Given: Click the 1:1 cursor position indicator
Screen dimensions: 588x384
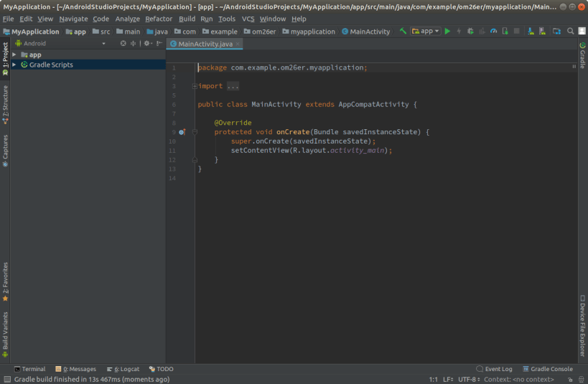Looking at the screenshot, I should point(433,380).
